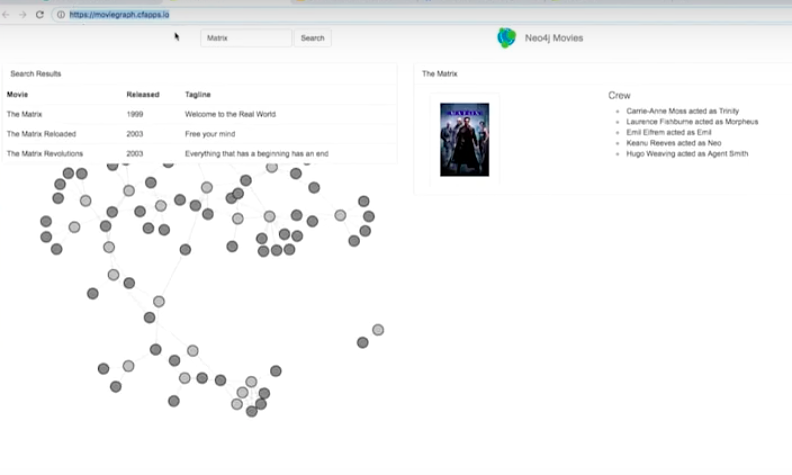Click The Matrix movie poster thumbnail
The width and height of the screenshot is (792, 475).
click(x=464, y=140)
